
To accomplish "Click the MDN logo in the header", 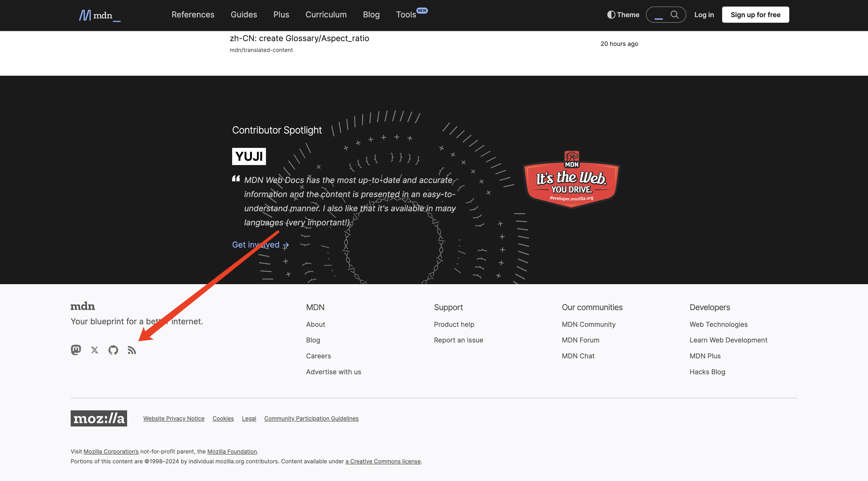I will [x=100, y=15].
